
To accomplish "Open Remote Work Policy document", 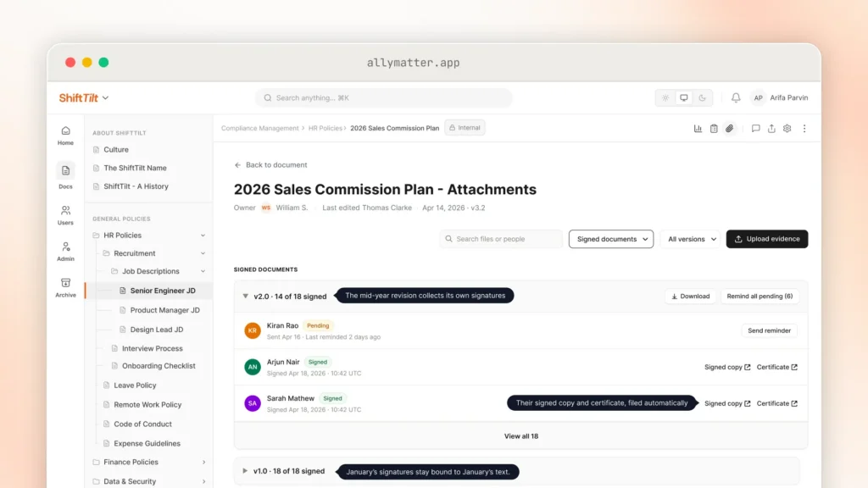I will [x=147, y=404].
